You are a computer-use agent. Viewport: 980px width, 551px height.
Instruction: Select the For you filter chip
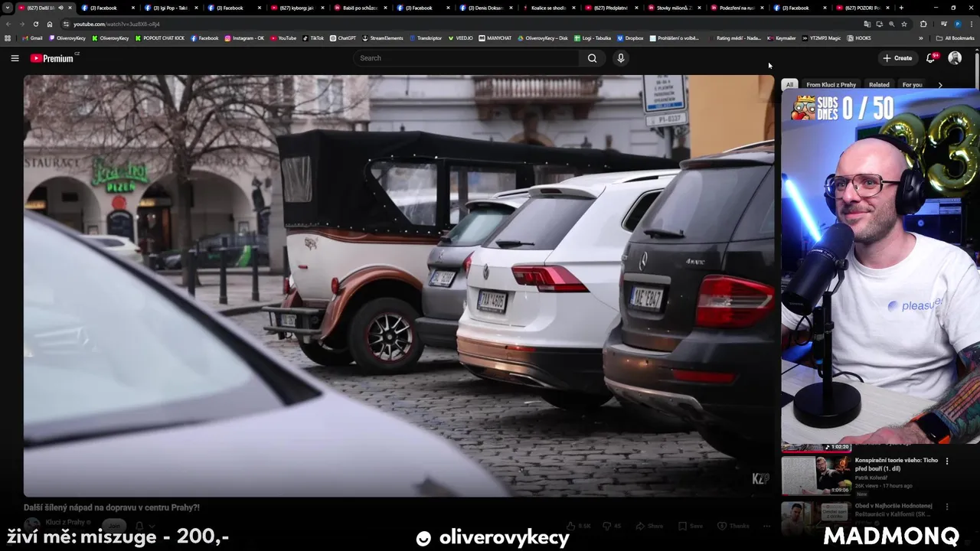pyautogui.click(x=912, y=85)
